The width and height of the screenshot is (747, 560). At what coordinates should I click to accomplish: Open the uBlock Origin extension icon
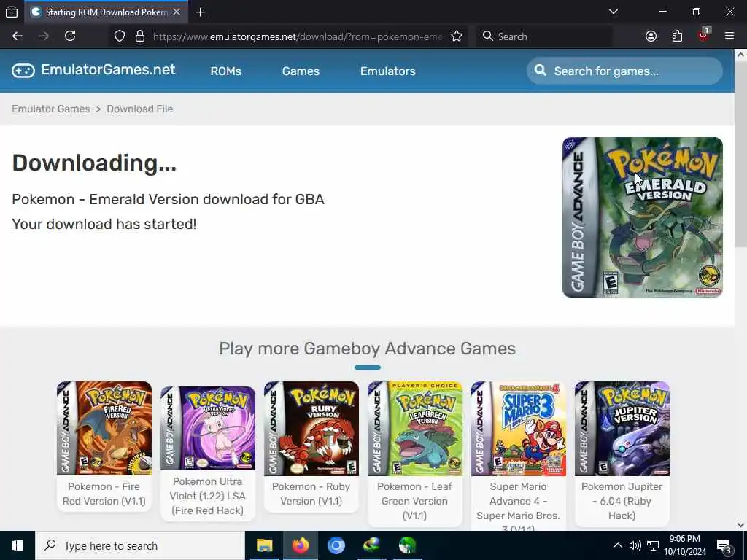(704, 36)
